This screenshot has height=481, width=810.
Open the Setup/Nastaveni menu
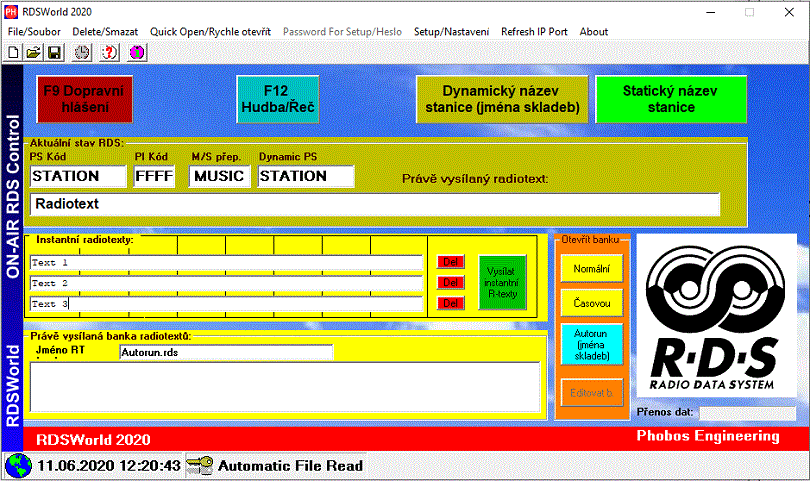pyautogui.click(x=451, y=32)
